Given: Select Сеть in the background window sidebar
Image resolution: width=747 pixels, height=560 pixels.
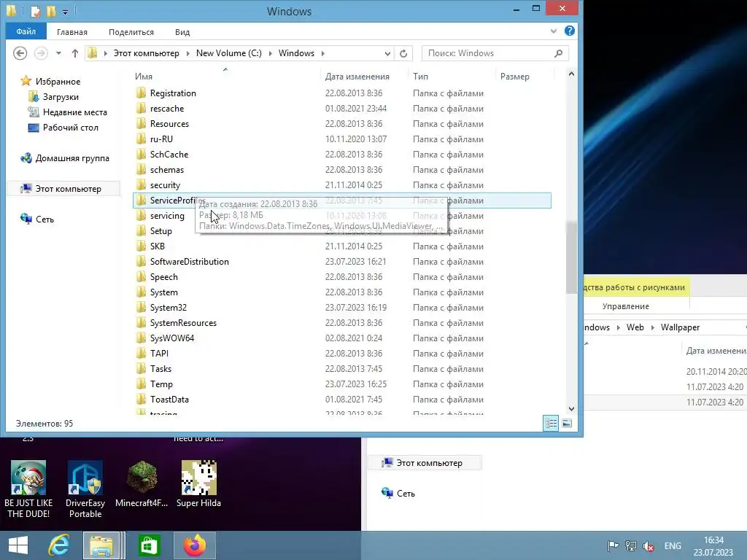Looking at the screenshot, I should 406,494.
